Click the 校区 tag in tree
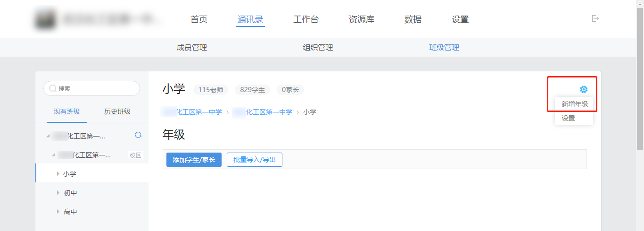This screenshot has width=644, height=231. pyautogui.click(x=135, y=155)
